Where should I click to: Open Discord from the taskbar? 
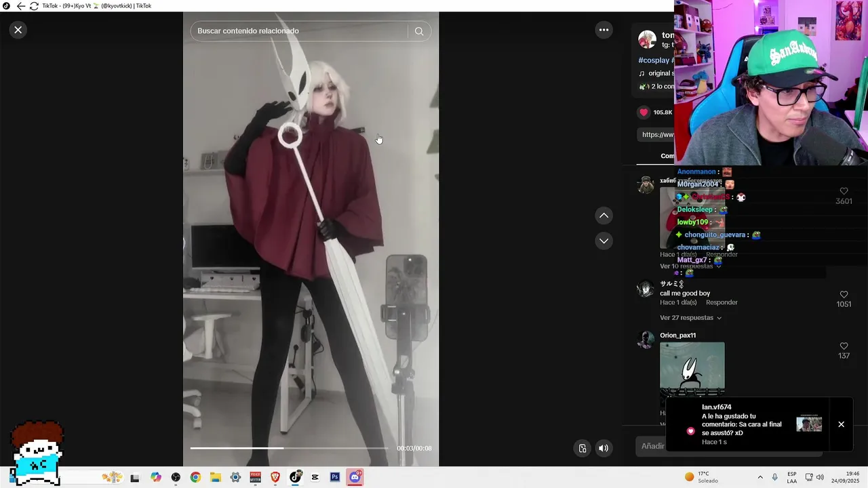355,477
